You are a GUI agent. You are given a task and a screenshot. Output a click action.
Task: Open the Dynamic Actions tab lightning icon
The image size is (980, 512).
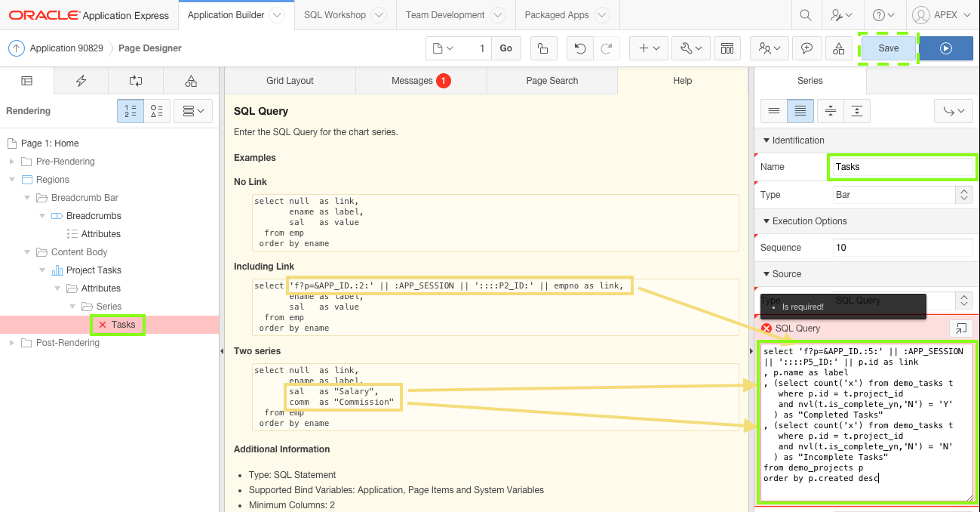coord(81,81)
